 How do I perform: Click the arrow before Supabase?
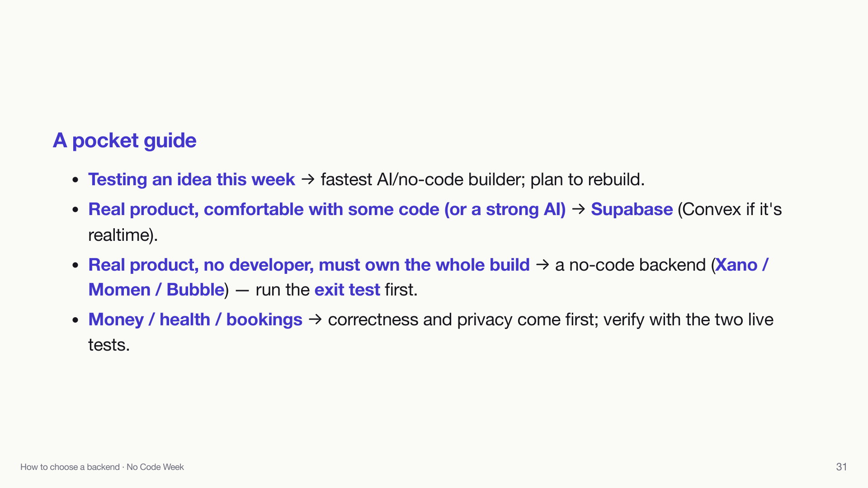pyautogui.click(x=578, y=209)
